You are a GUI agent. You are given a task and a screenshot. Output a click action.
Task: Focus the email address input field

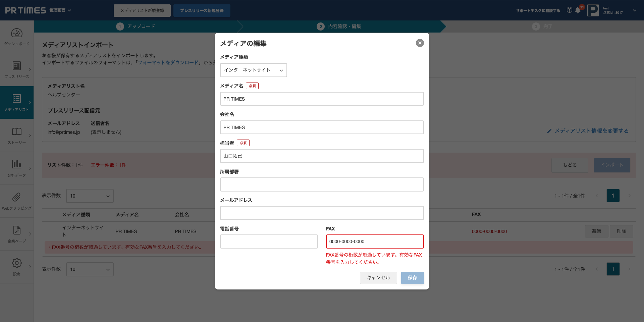322,213
